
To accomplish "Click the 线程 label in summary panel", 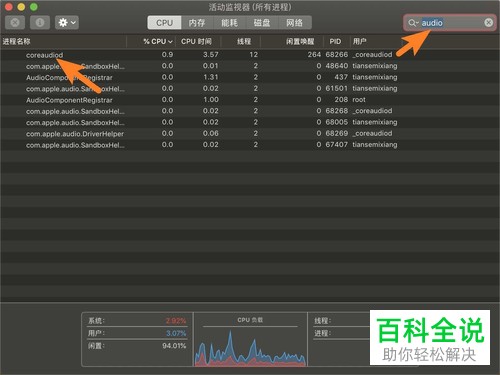I will coord(322,321).
